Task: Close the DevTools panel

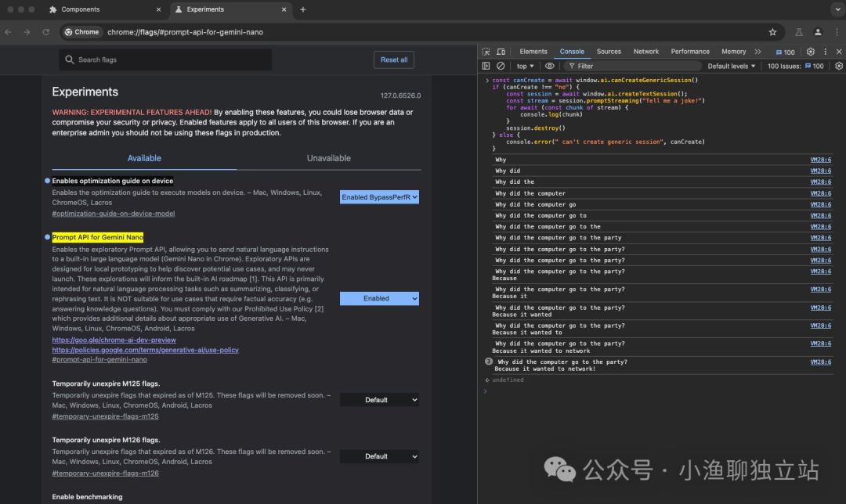Action: 839,52
